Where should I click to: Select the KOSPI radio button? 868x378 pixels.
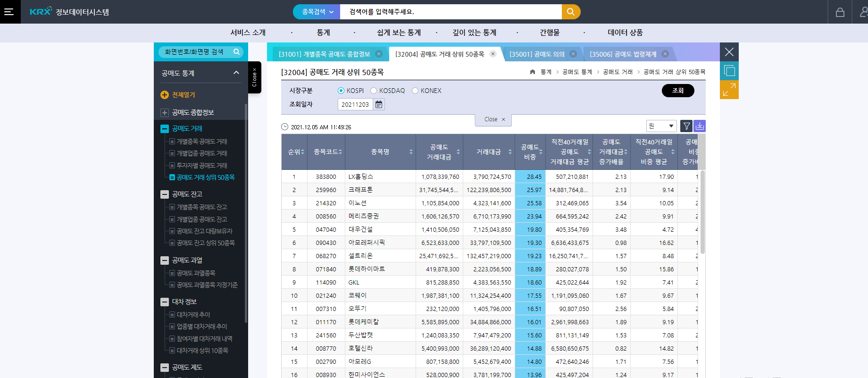coord(341,91)
